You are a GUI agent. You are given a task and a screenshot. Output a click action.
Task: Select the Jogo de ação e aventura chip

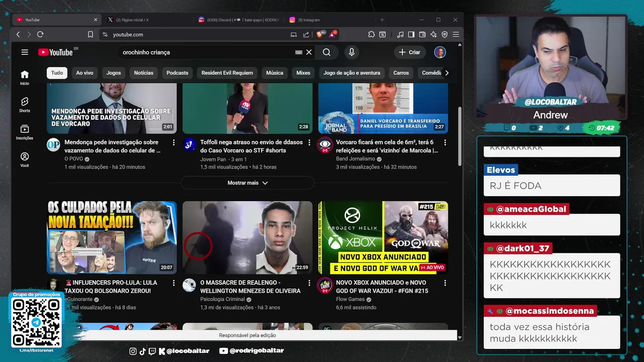(x=352, y=73)
